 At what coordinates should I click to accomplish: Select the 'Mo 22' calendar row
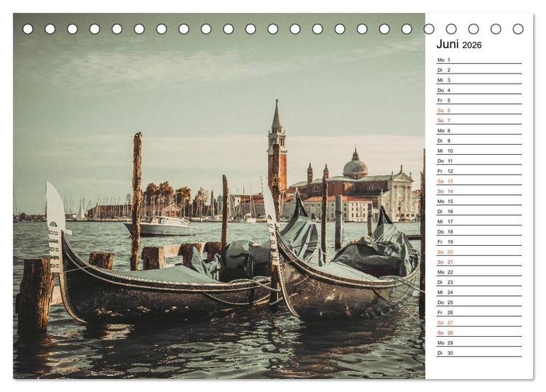coord(479,272)
